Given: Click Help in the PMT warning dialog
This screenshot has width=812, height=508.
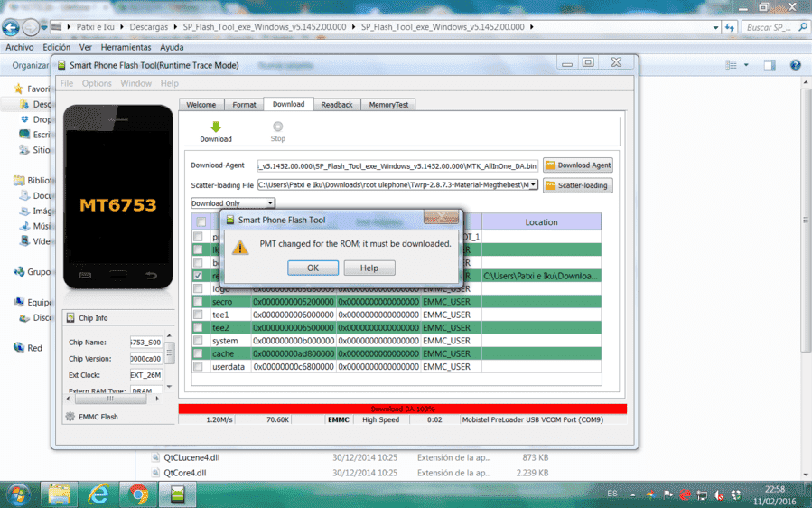Looking at the screenshot, I should pos(369,268).
